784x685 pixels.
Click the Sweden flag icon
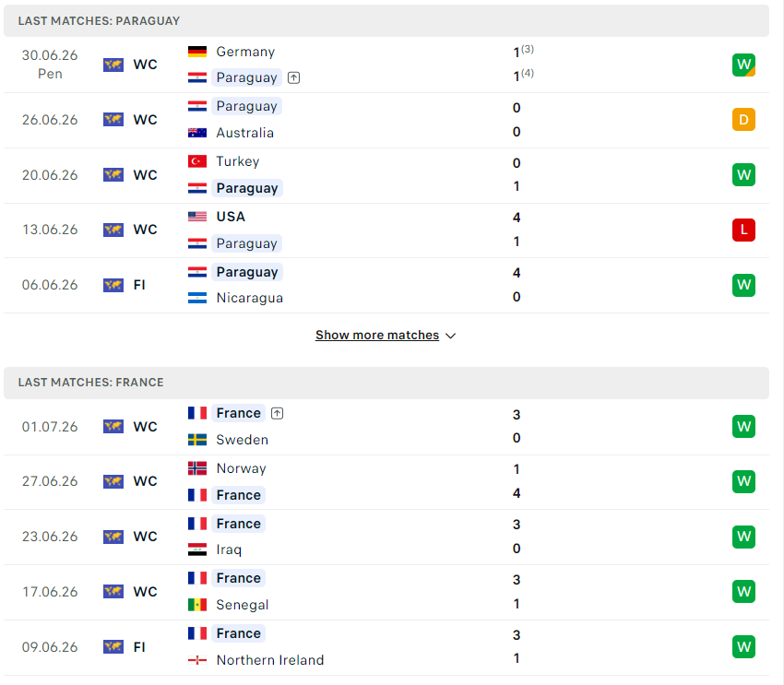point(197,440)
